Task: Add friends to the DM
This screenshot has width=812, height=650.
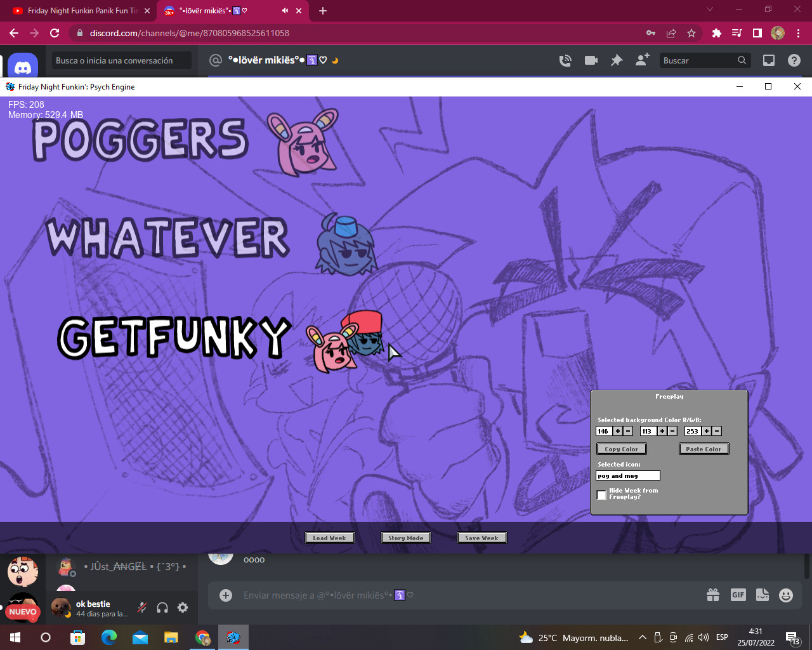Action: (642, 60)
